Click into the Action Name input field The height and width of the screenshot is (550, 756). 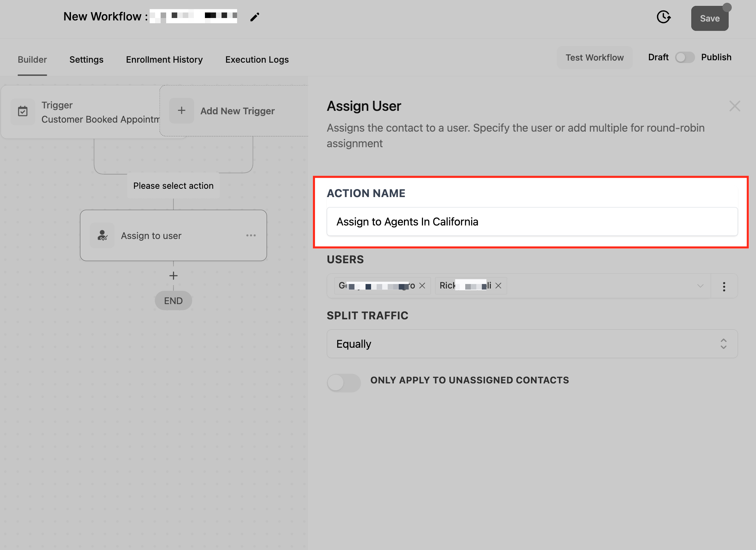click(532, 222)
